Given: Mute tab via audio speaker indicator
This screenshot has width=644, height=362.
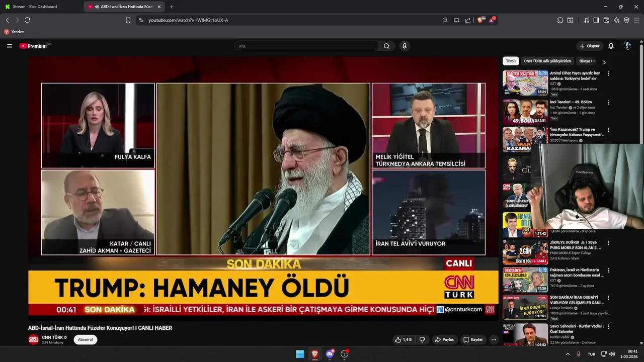Looking at the screenshot, I should click(97, 7).
